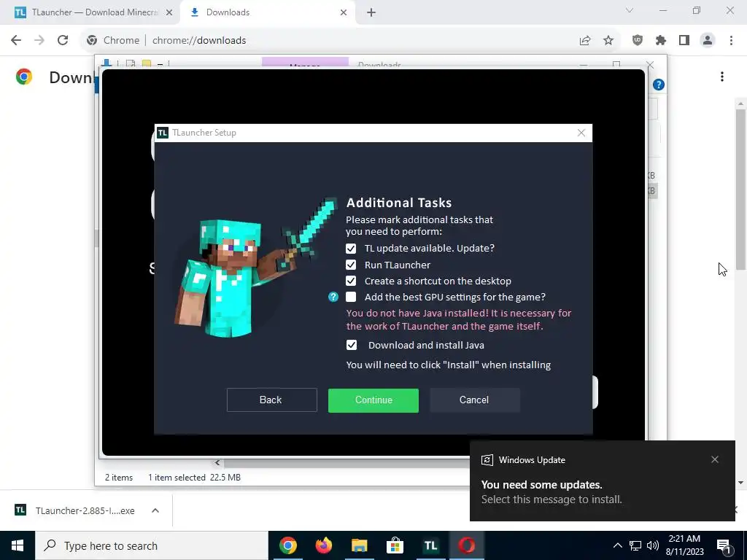The height and width of the screenshot is (560, 747).
Task: Open the Windows Start menu
Action: [18, 545]
